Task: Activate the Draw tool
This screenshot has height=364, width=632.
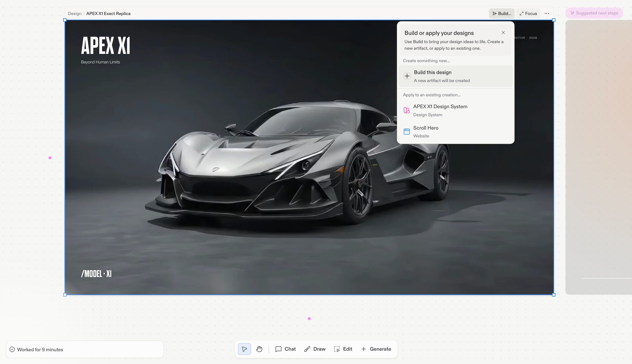Action: tap(315, 349)
